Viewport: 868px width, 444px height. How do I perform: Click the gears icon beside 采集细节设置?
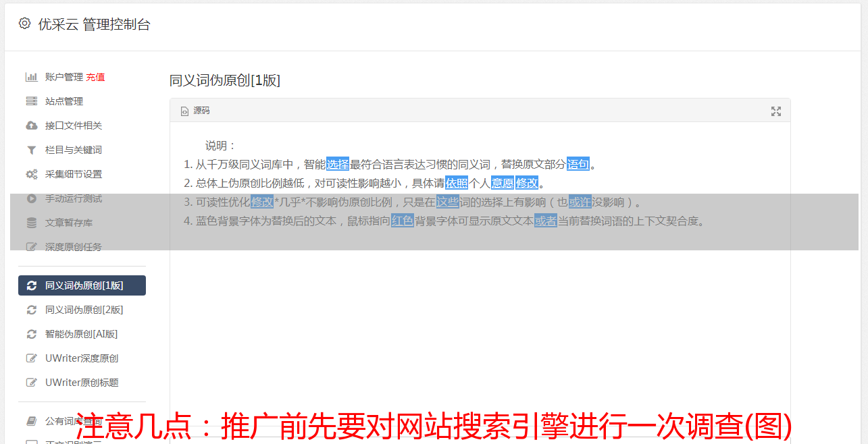31,174
